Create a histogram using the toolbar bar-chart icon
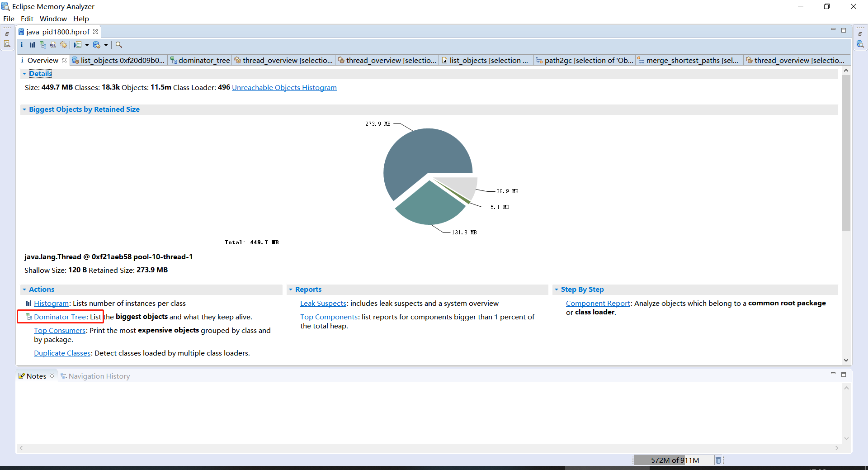This screenshot has width=868, height=470. click(32, 45)
